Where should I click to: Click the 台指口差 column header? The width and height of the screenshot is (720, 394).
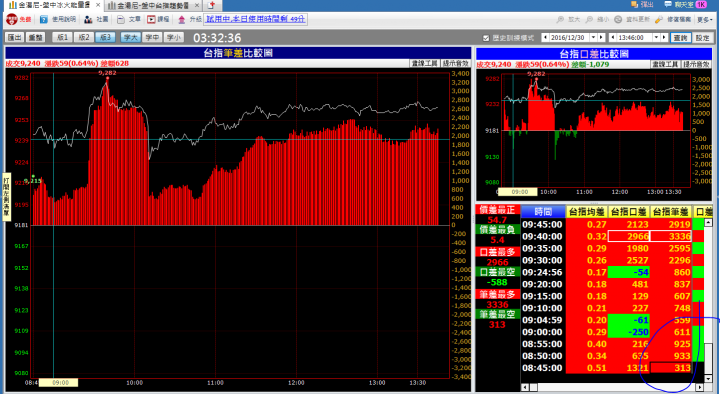[629, 212]
